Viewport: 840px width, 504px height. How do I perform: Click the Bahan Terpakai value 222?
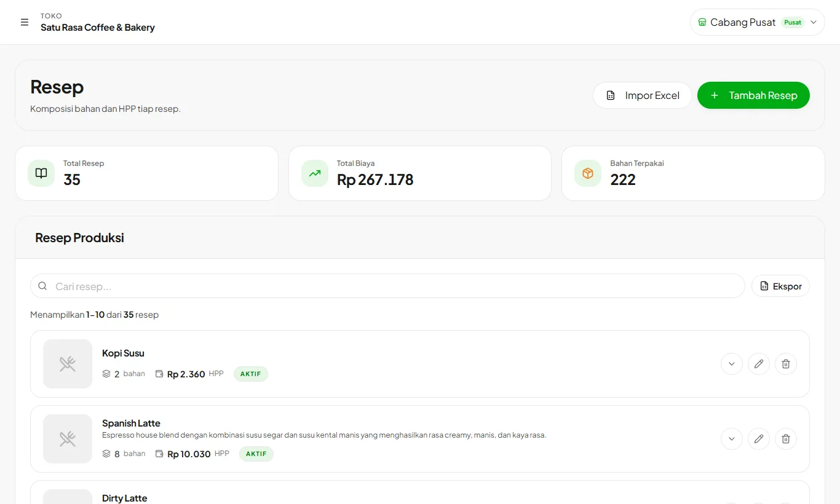click(x=623, y=179)
